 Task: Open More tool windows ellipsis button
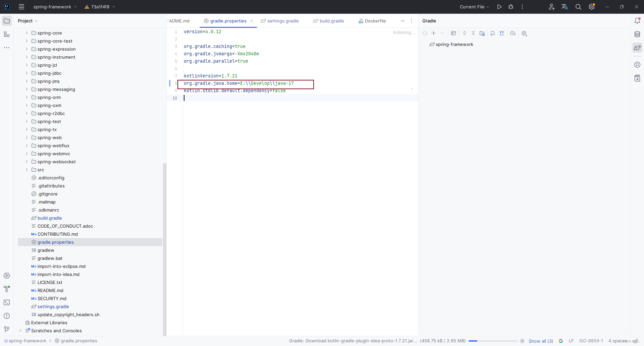point(7,48)
